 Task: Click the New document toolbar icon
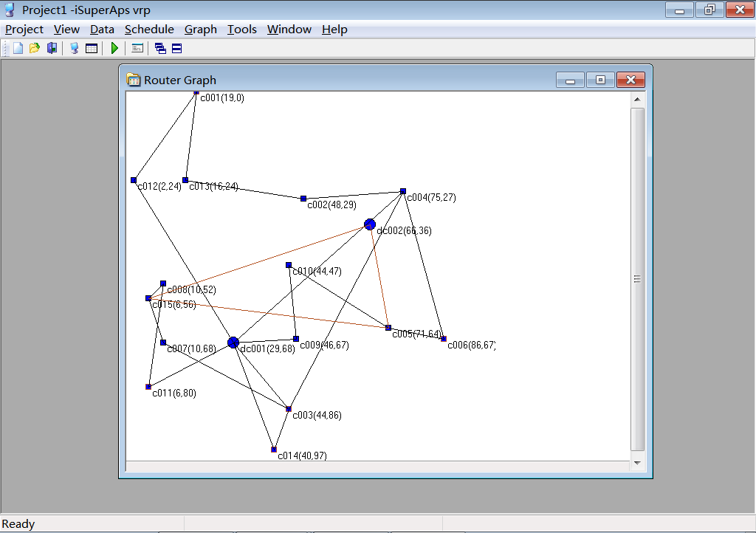point(18,49)
